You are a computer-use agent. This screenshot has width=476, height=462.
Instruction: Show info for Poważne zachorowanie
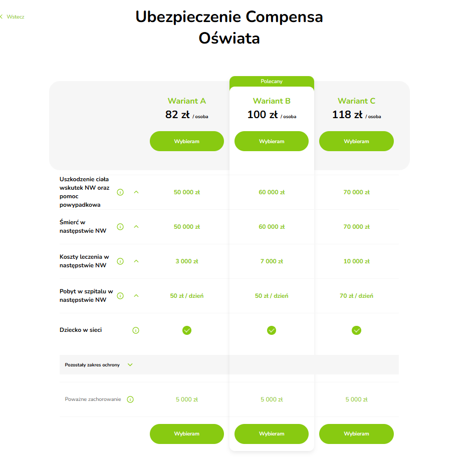130,399
